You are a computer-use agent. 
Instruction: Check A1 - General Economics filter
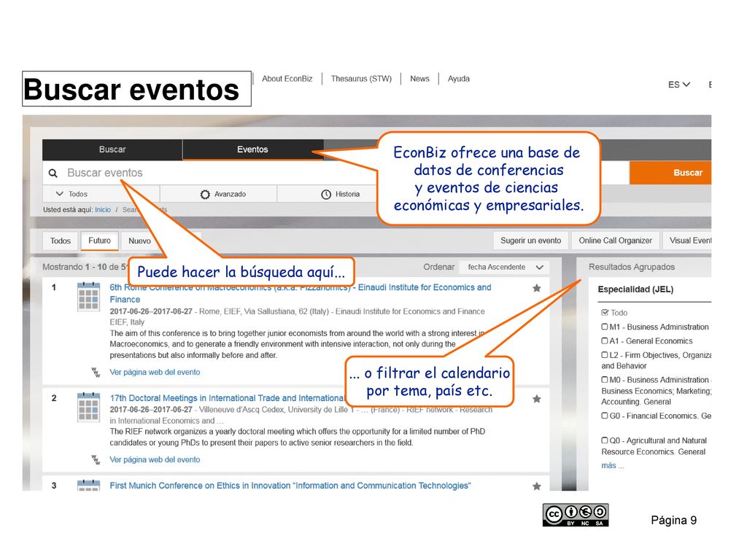coord(605,341)
